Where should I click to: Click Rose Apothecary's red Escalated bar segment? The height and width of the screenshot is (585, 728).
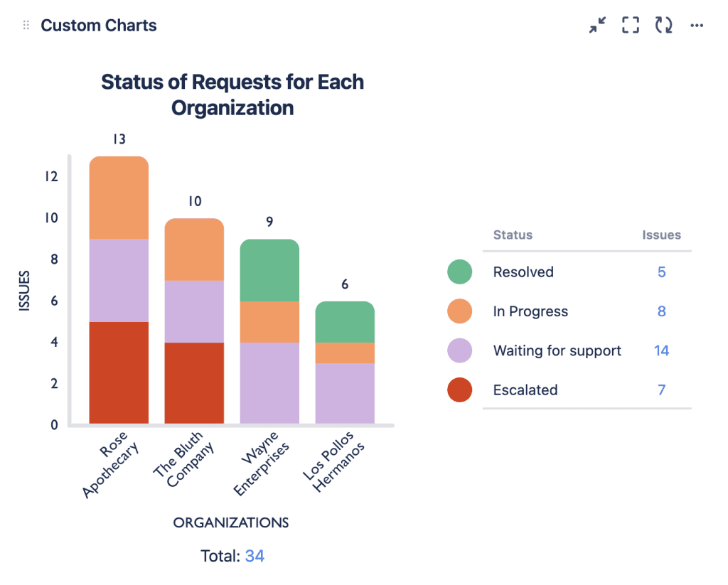pos(119,372)
